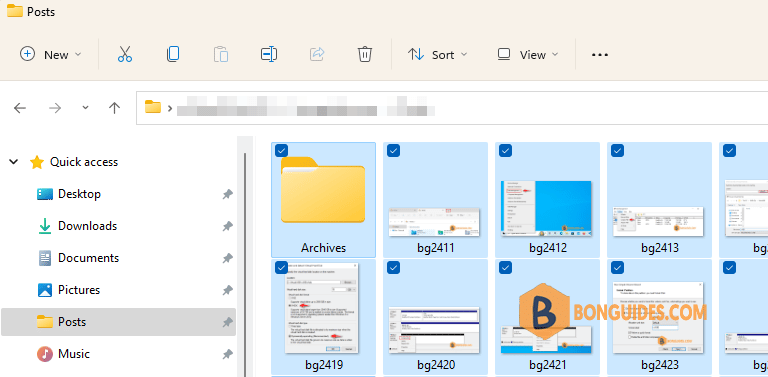This screenshot has height=377, width=768.
Task: Click the bg2412 file name
Action: [548, 248]
